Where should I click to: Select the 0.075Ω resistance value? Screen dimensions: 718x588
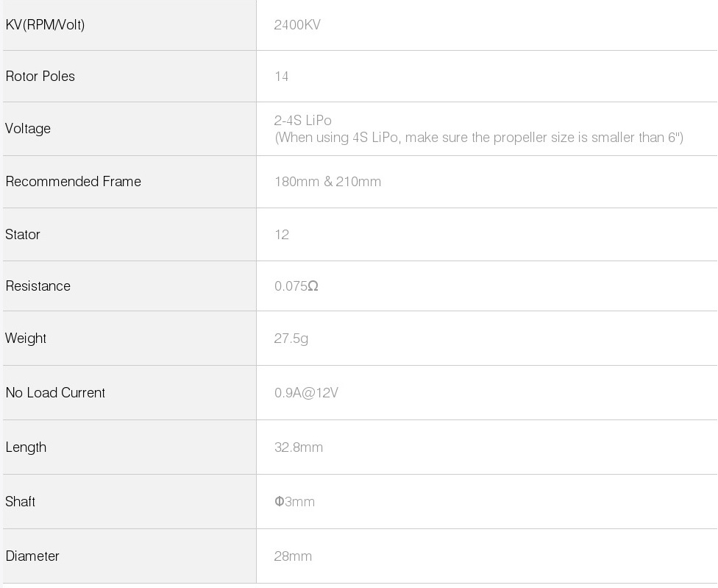click(x=296, y=286)
